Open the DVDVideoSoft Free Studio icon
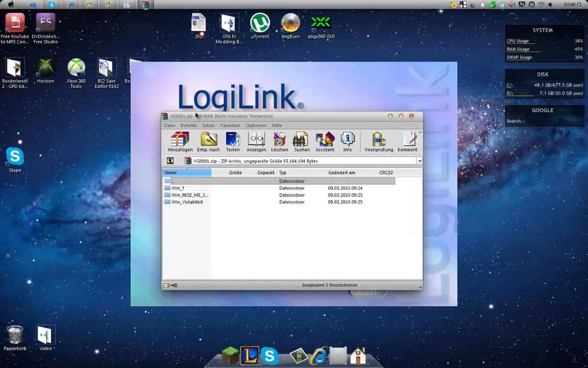The image size is (588, 368). (x=45, y=29)
